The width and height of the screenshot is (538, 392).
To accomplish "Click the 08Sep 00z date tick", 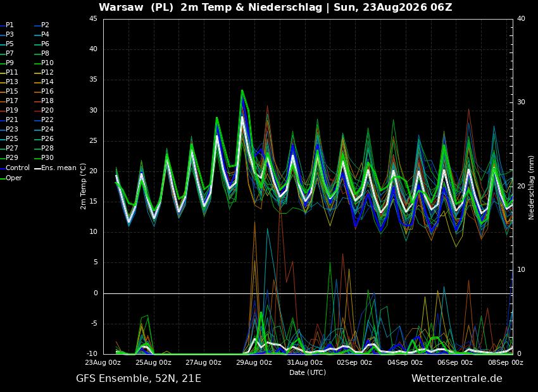I will [x=506, y=362].
